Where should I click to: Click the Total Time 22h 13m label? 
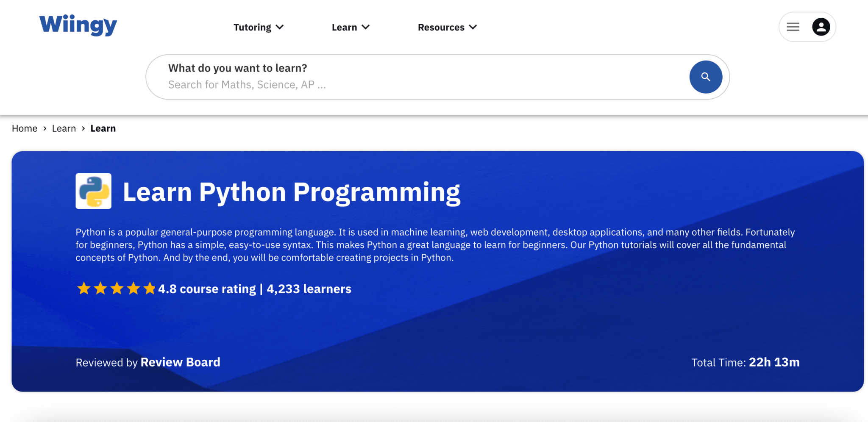point(745,362)
